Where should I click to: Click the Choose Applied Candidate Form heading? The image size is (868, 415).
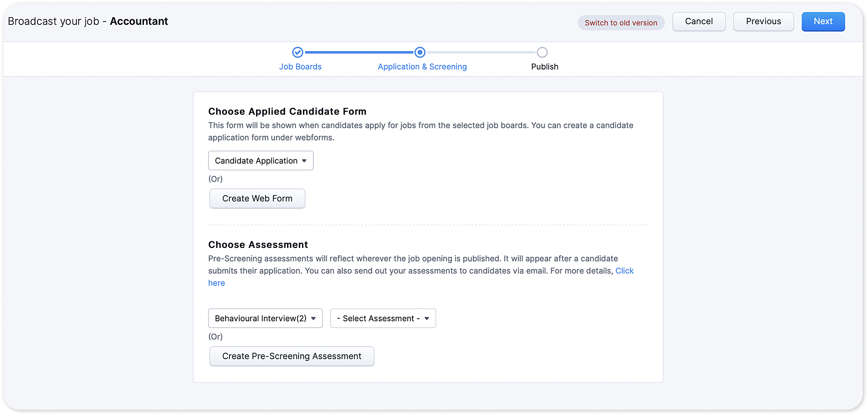click(287, 112)
